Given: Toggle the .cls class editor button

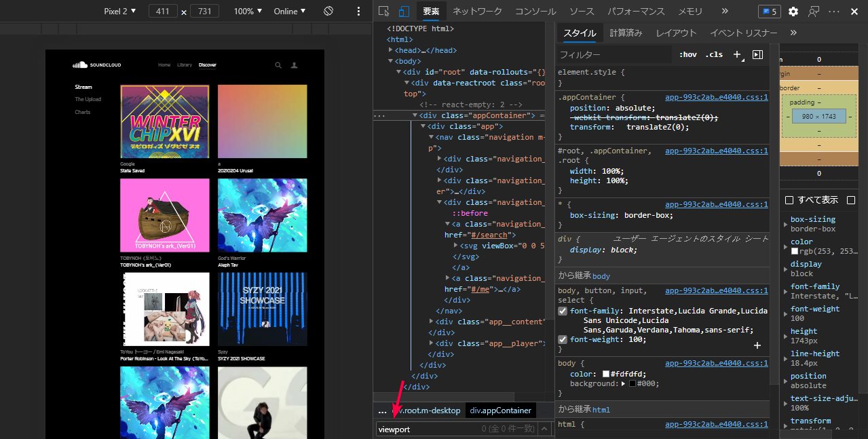Looking at the screenshot, I should tap(713, 54).
